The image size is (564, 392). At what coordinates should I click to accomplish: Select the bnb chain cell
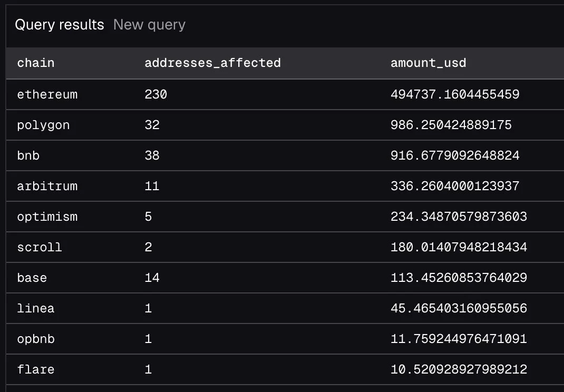pos(28,155)
